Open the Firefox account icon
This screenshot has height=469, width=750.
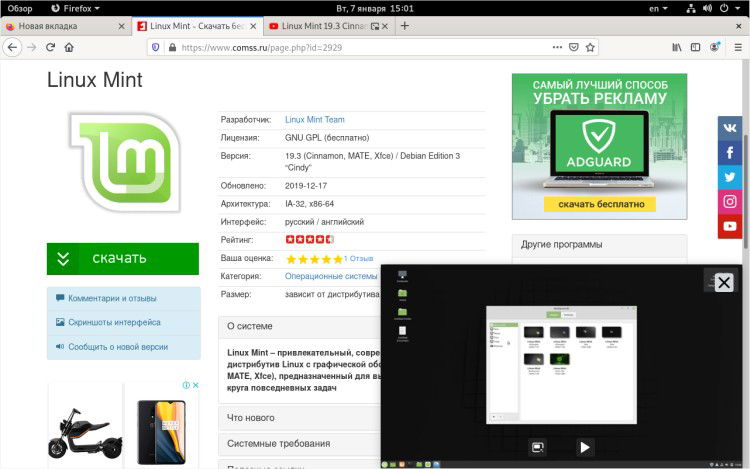point(715,47)
